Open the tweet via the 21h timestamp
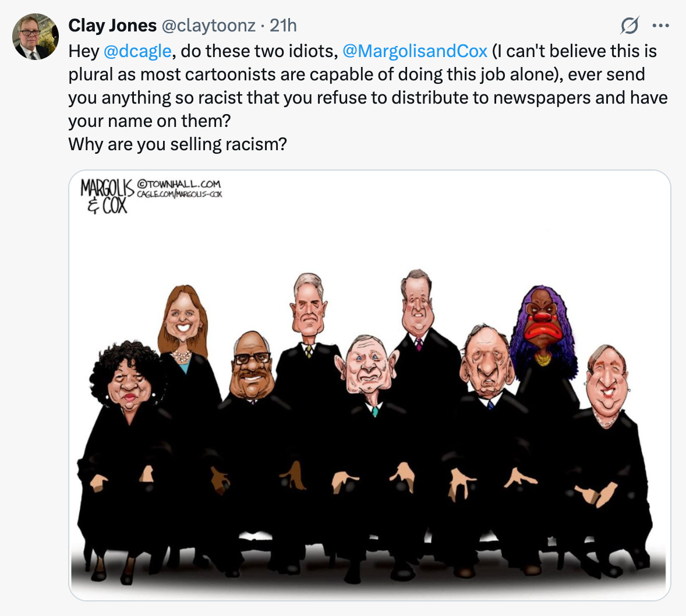The image size is (686, 616). pyautogui.click(x=283, y=26)
